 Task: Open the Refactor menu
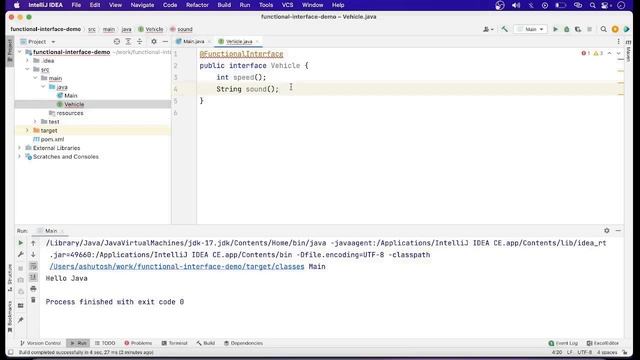point(197,5)
